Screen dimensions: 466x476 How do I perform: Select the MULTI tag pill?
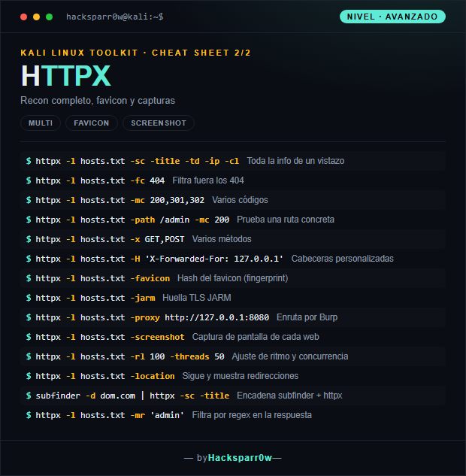tap(41, 123)
